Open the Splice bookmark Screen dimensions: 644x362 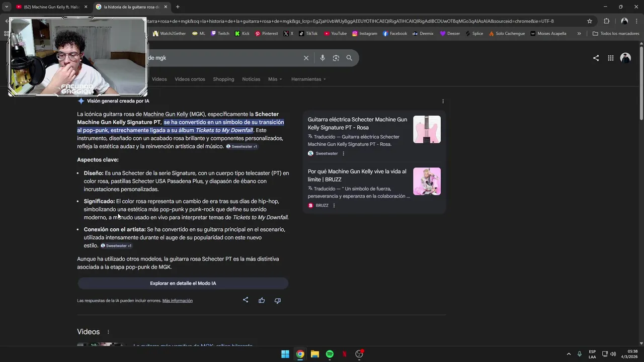(x=474, y=33)
